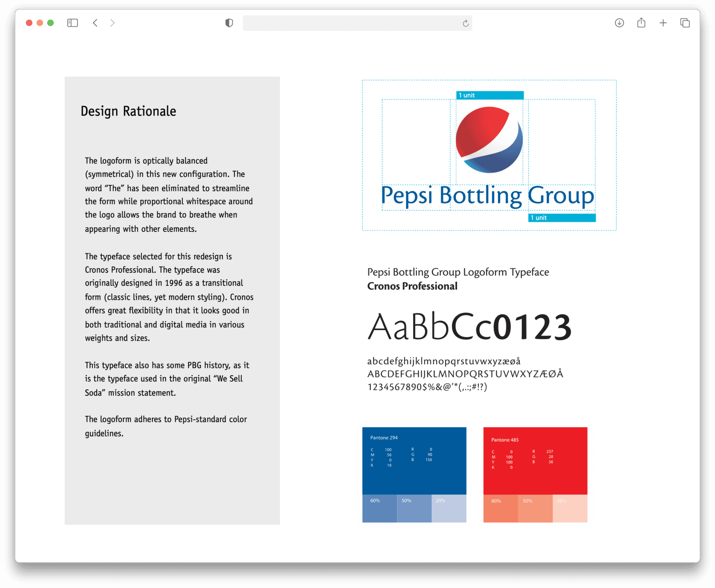Click the AaBbCc0123 type specimen
Viewport: 715px width, 588px height.
[x=469, y=327]
